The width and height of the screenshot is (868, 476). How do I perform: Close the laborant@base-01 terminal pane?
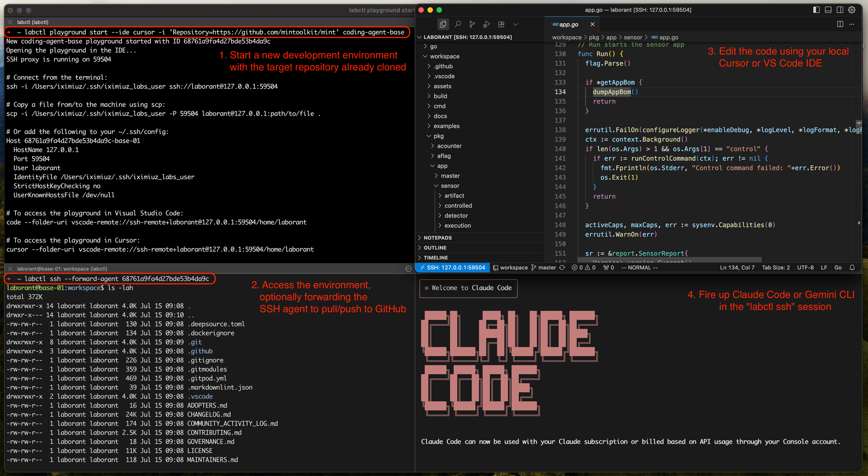click(x=10, y=269)
